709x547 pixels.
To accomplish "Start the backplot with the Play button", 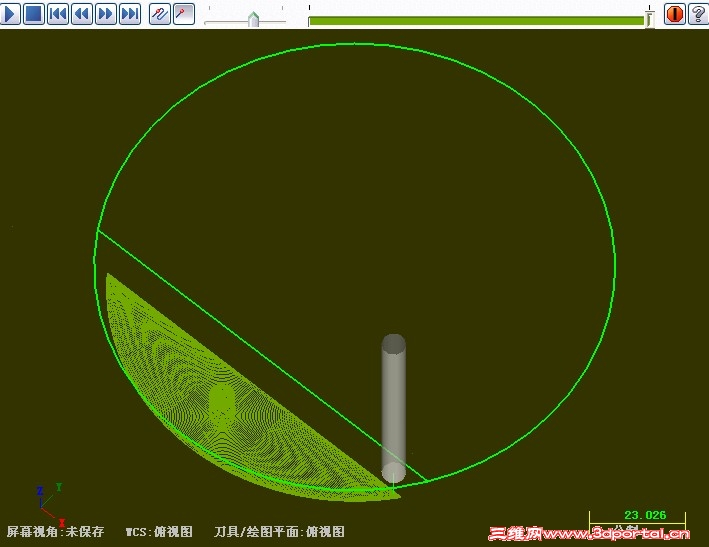I will click(x=10, y=14).
